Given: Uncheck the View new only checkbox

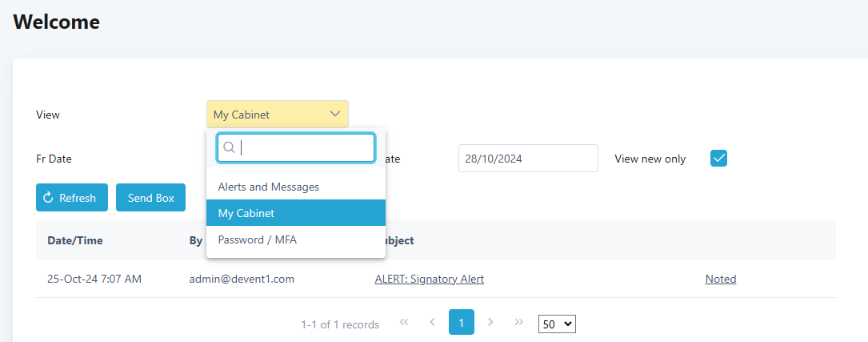Looking at the screenshot, I should tap(718, 159).
